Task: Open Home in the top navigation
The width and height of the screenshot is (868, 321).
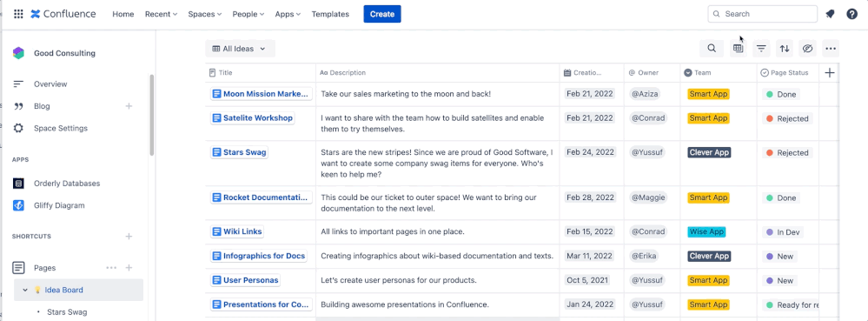Action: pyautogui.click(x=123, y=14)
